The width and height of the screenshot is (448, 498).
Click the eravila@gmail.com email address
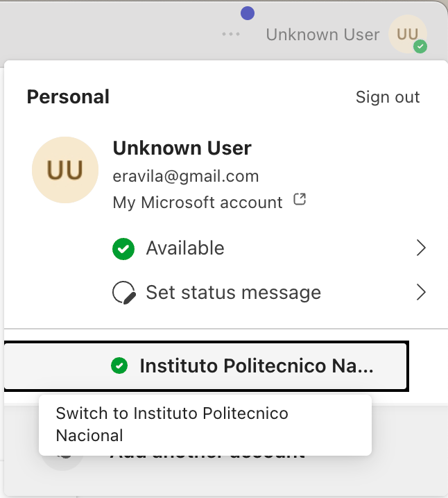click(x=186, y=176)
